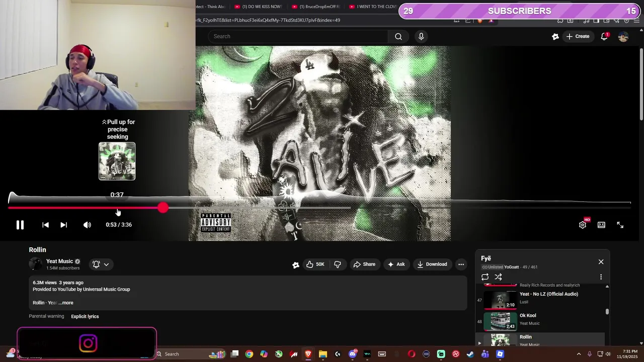Click page vertical scrollbar

pos(641,84)
